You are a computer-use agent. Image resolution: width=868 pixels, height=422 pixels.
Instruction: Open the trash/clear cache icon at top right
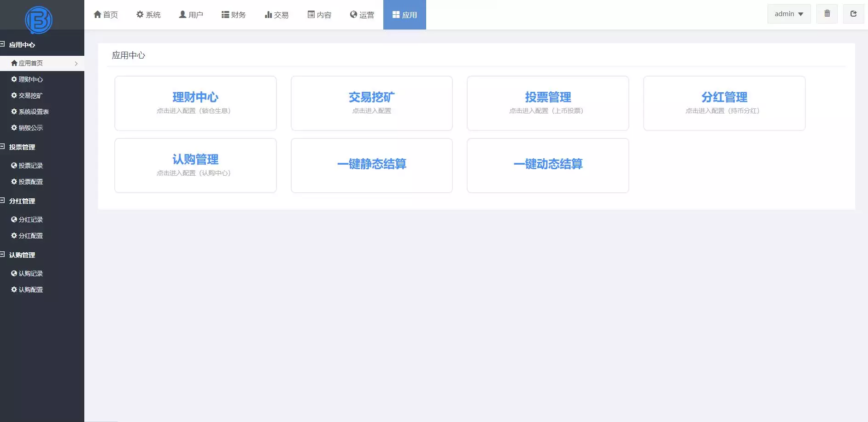point(827,13)
